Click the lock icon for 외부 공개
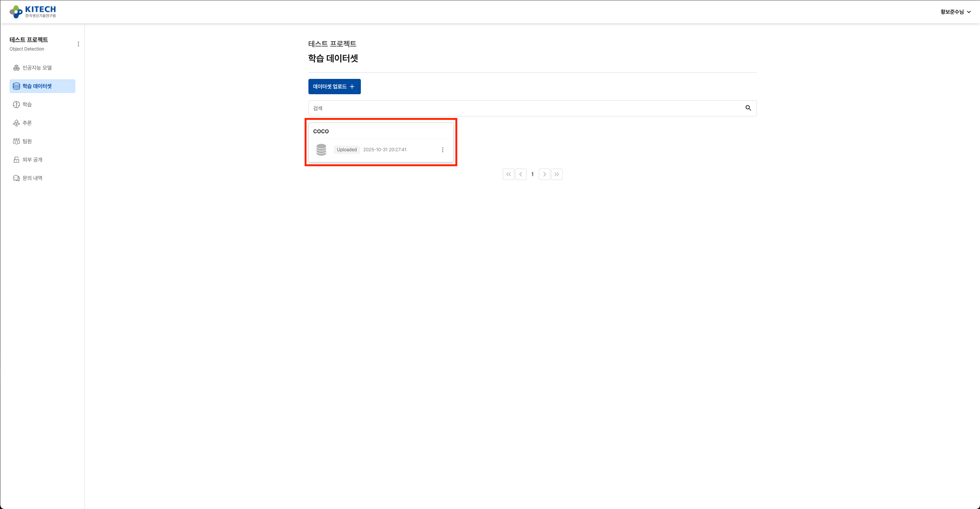This screenshot has width=980, height=509. 16,160
